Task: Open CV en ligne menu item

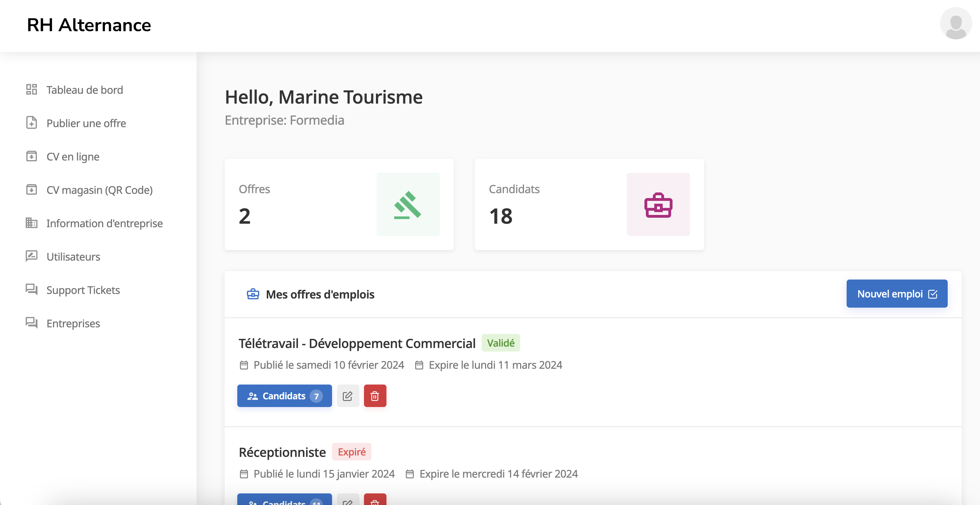Action: click(x=73, y=156)
